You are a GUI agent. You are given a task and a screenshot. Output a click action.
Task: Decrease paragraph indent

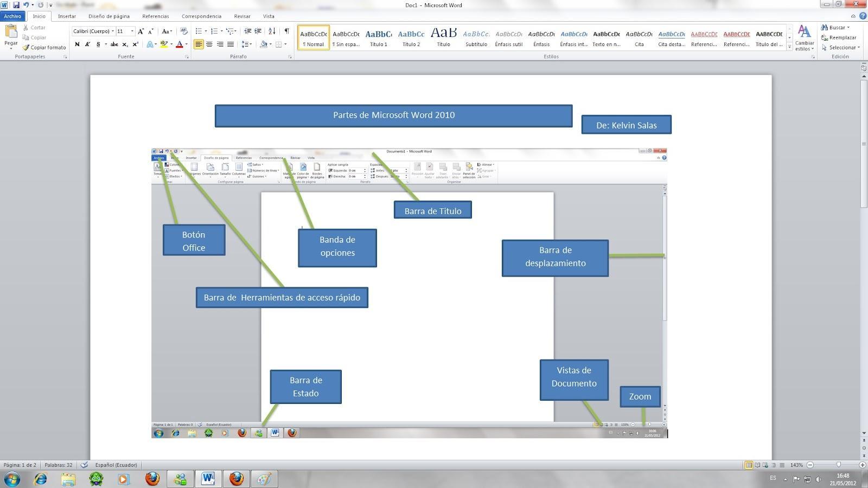point(247,31)
